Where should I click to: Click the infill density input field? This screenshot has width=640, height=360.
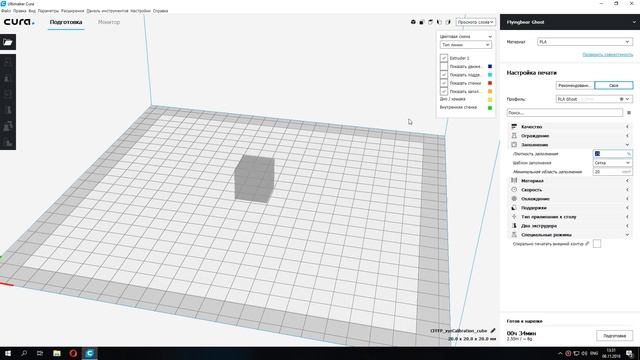coord(612,153)
